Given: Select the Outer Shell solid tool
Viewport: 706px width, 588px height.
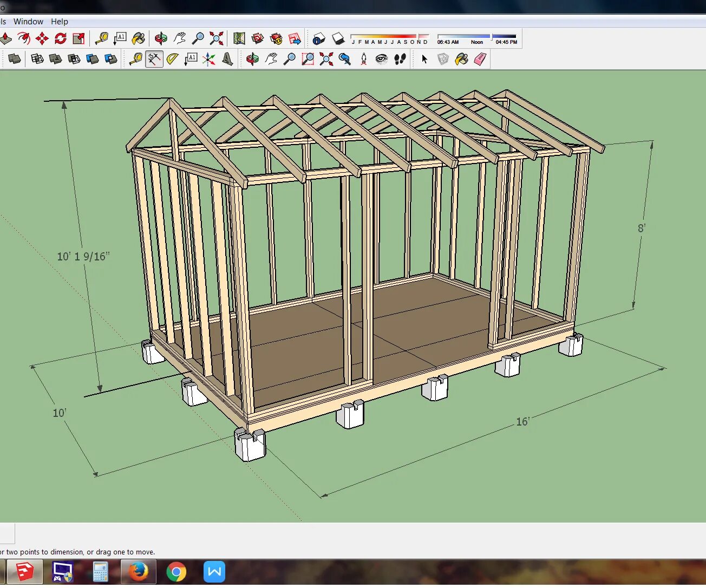Looking at the screenshot, I should tap(15, 58).
